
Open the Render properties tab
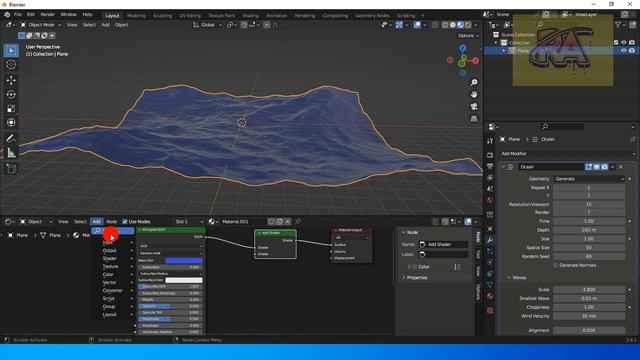tap(490, 155)
